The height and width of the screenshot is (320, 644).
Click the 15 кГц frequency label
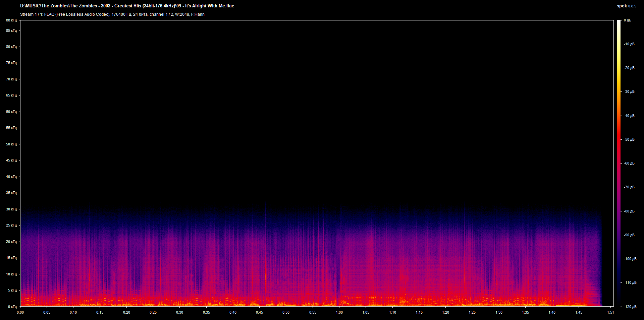click(11, 258)
